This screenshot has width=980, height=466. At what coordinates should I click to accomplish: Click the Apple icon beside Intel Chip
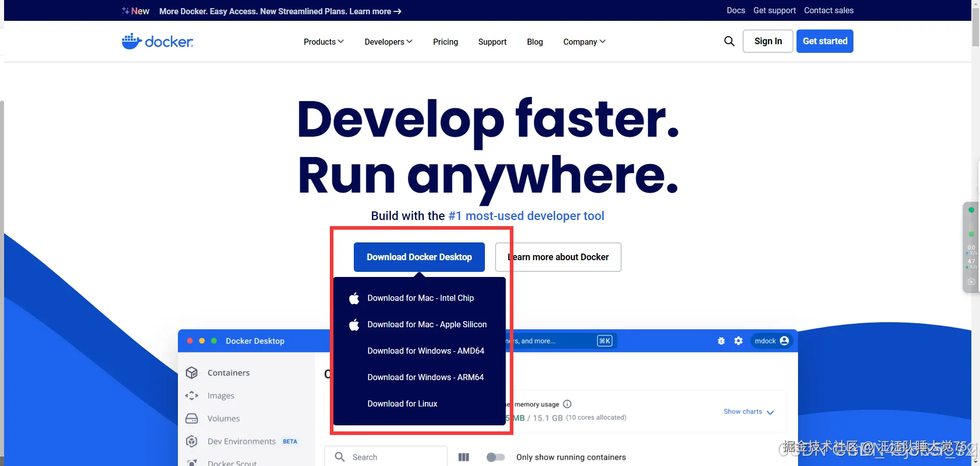coord(354,298)
